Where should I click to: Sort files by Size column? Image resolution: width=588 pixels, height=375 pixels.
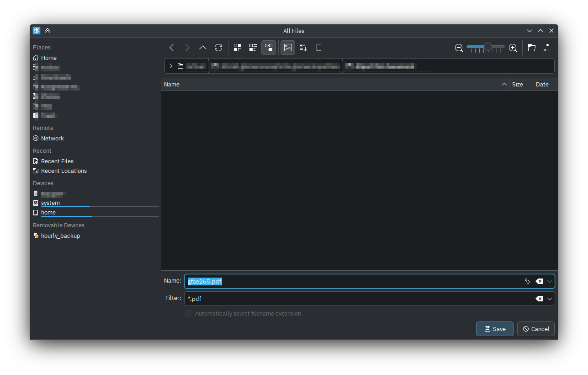(521, 84)
